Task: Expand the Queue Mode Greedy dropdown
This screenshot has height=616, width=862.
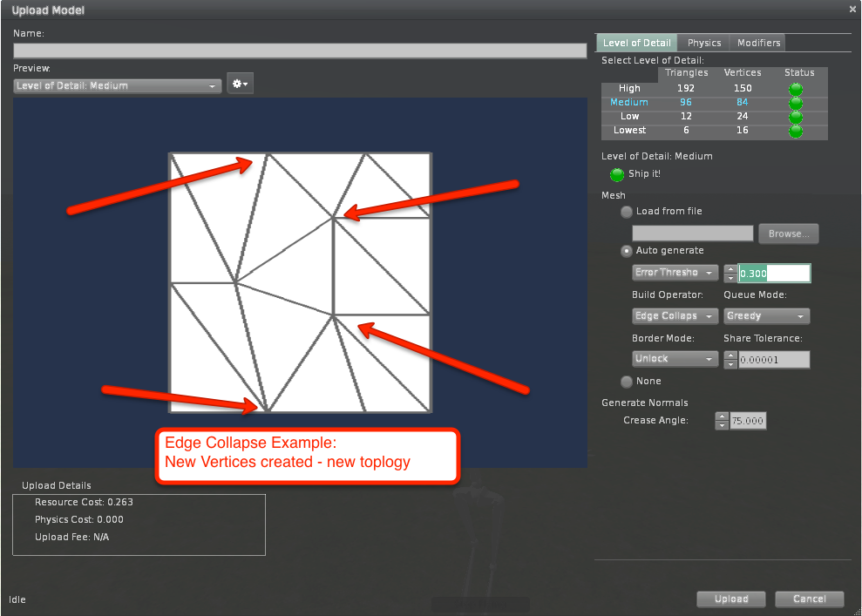Action: point(766,316)
